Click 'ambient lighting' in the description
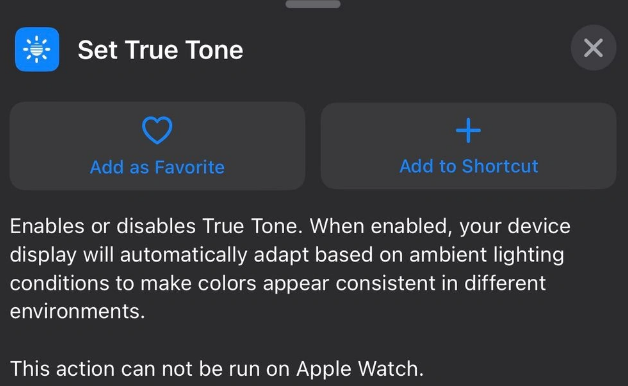Image resolution: width=628 pixels, height=386 pixels. 487,255
